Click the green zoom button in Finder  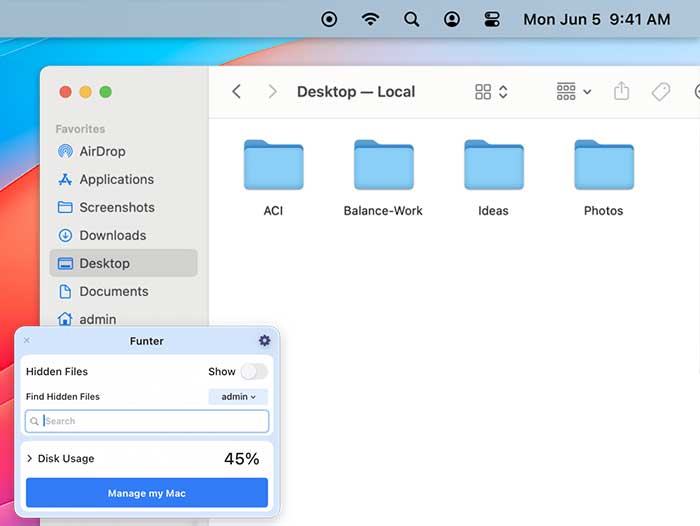106,92
